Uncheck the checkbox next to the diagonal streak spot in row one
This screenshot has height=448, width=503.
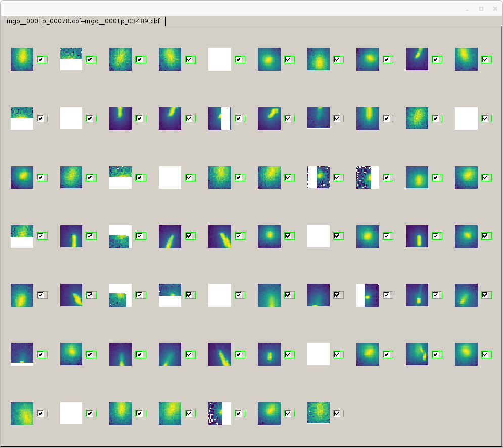pyautogui.click(x=436, y=59)
